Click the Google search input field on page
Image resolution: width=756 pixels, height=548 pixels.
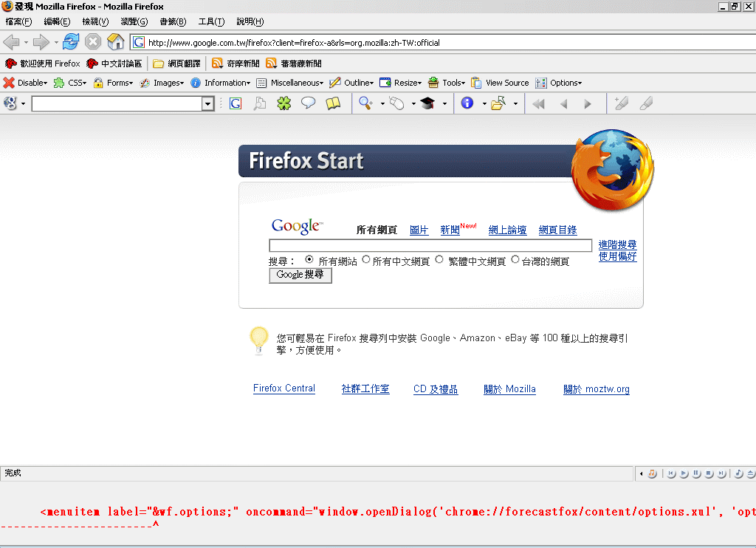[430, 246]
